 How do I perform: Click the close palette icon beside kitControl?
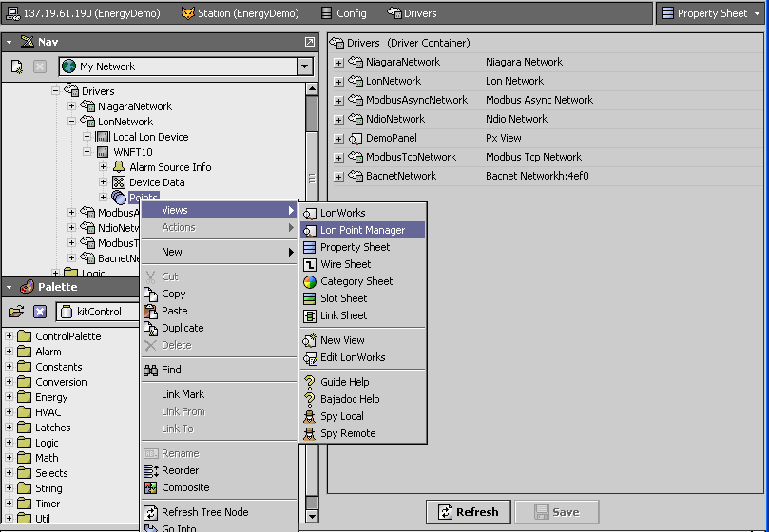[40, 312]
